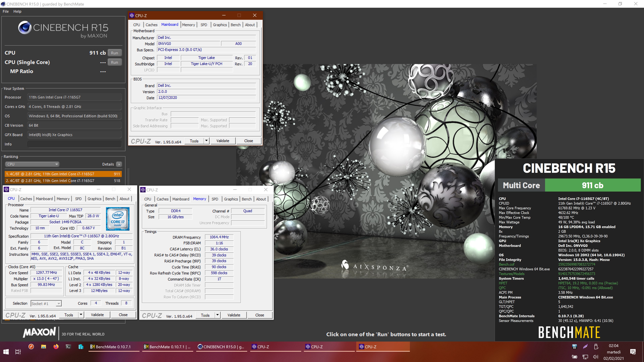Select the ranking row scoring 518
The height and width of the screenshot is (362, 644).
[63, 181]
